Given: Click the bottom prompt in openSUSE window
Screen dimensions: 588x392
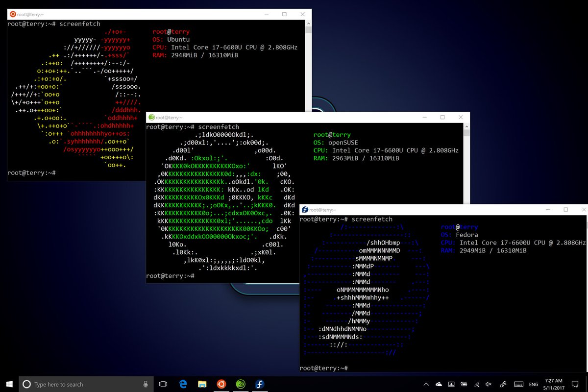Looking at the screenshot, I should click(x=170, y=276).
